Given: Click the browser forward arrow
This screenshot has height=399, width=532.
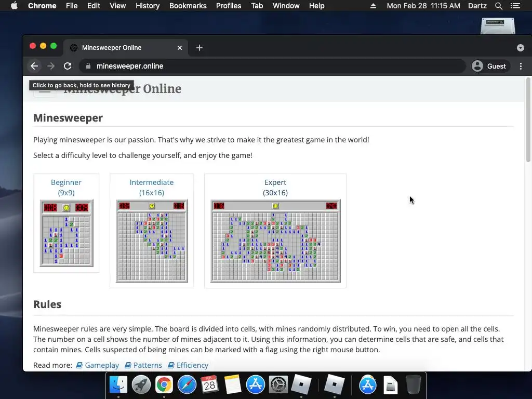Looking at the screenshot, I should (51, 66).
